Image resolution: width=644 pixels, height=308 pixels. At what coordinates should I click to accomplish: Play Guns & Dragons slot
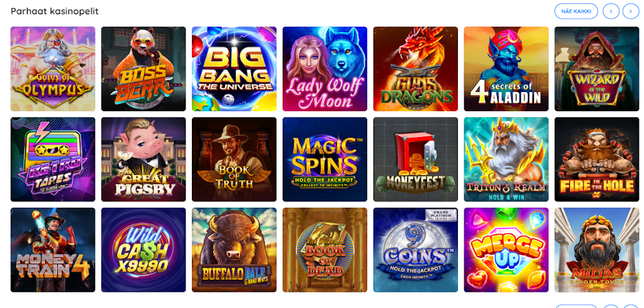(x=415, y=69)
